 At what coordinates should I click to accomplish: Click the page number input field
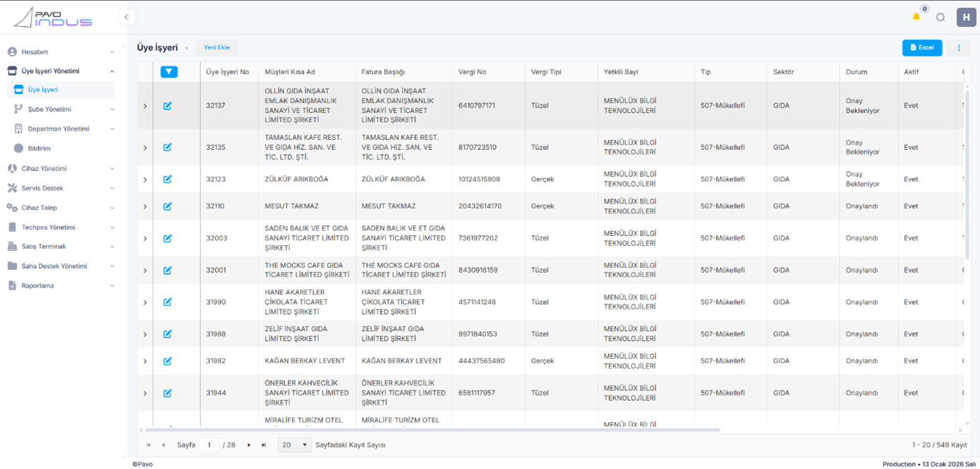(x=209, y=445)
